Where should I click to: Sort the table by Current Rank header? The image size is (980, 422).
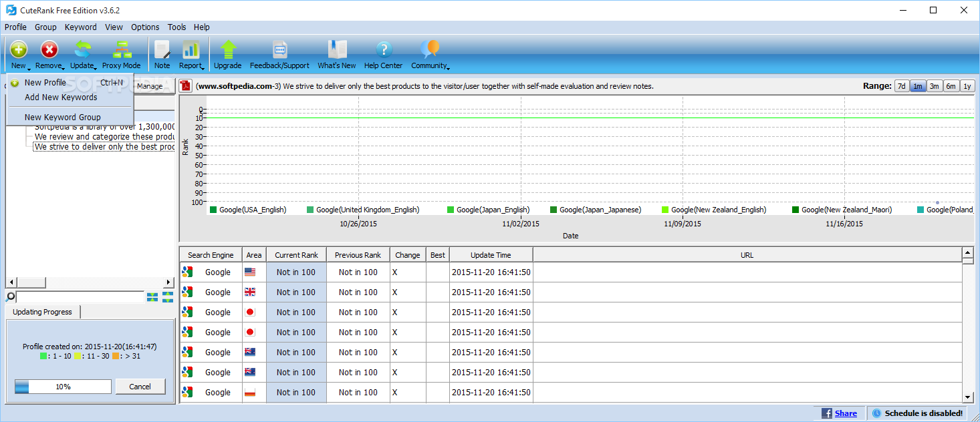point(297,255)
